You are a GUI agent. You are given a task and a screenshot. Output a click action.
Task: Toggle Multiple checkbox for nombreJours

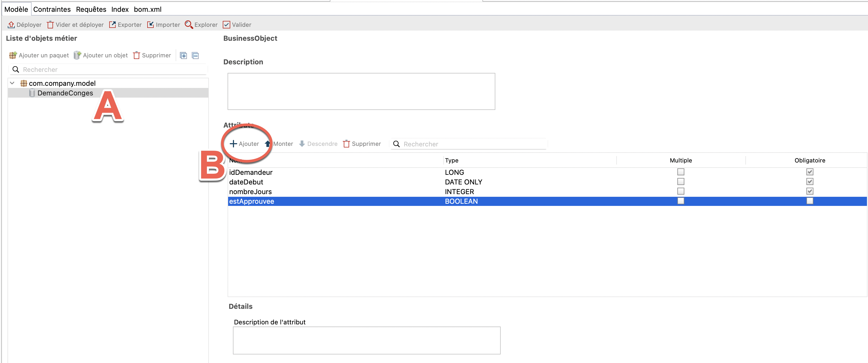point(681,191)
